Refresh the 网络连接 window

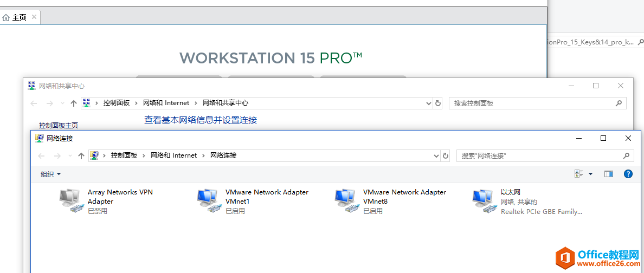click(446, 155)
